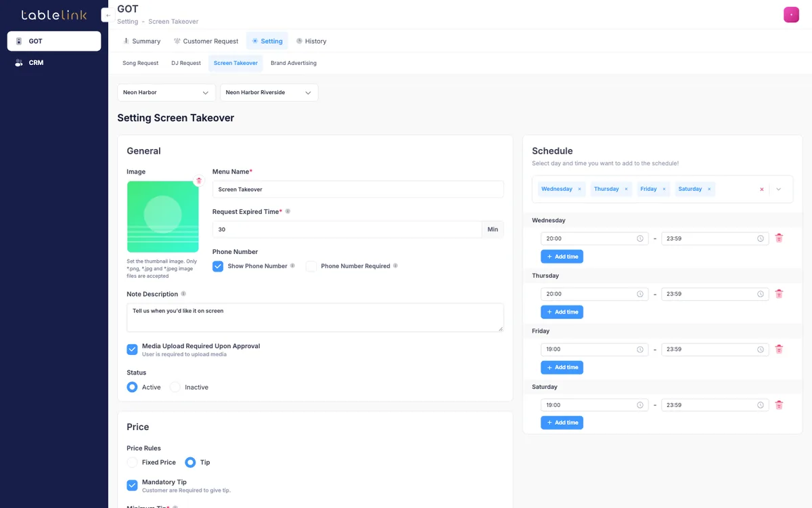
Task: Open the Neon Harbor dropdown
Action: coord(166,92)
